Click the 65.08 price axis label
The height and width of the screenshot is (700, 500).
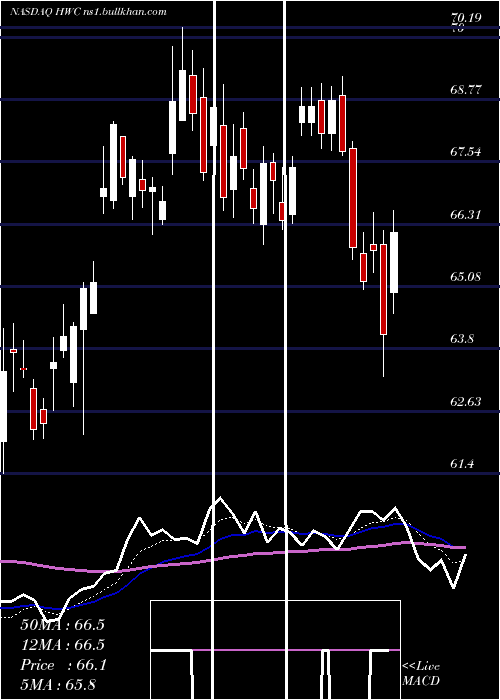(466, 277)
